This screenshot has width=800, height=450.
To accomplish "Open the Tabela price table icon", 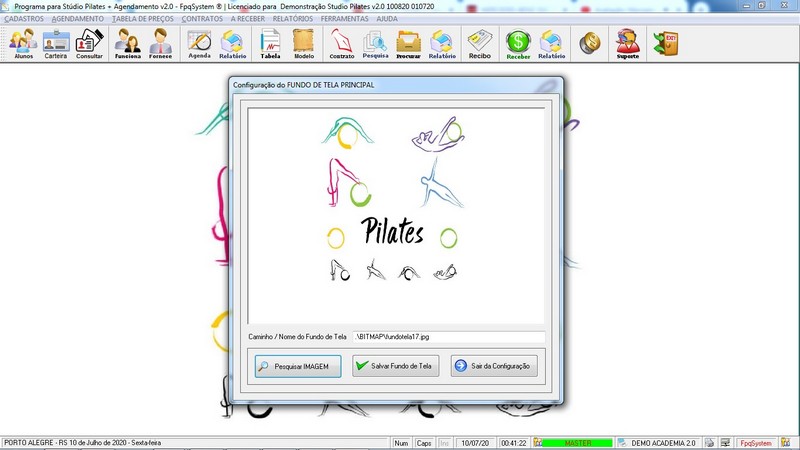I will [x=270, y=44].
